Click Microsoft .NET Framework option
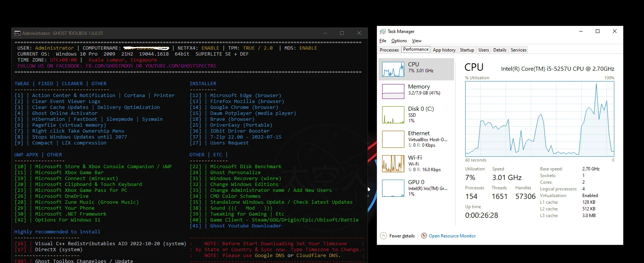 [60, 214]
